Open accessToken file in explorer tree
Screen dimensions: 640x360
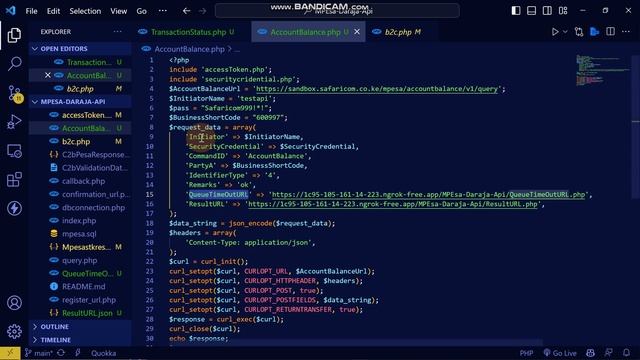tap(80, 115)
